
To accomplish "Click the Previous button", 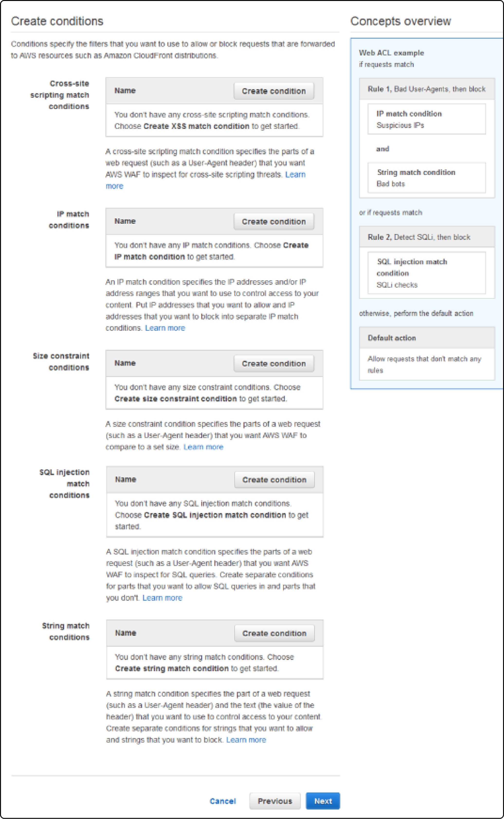I will click(x=275, y=801).
